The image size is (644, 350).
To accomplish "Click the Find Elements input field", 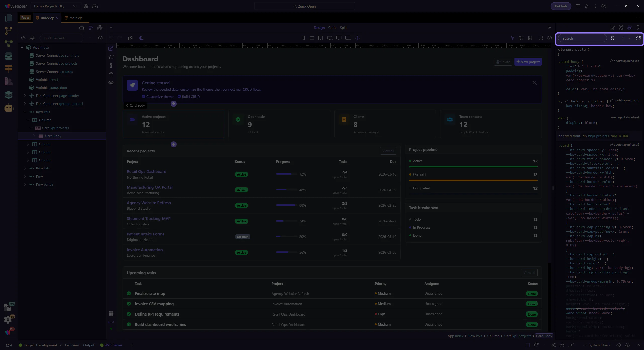I will (61, 38).
